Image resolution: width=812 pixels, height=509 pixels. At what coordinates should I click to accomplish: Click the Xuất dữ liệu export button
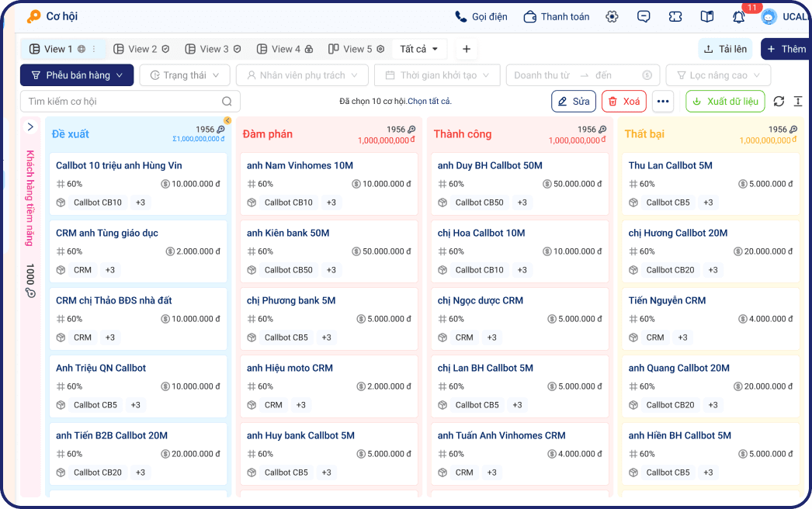tap(724, 101)
